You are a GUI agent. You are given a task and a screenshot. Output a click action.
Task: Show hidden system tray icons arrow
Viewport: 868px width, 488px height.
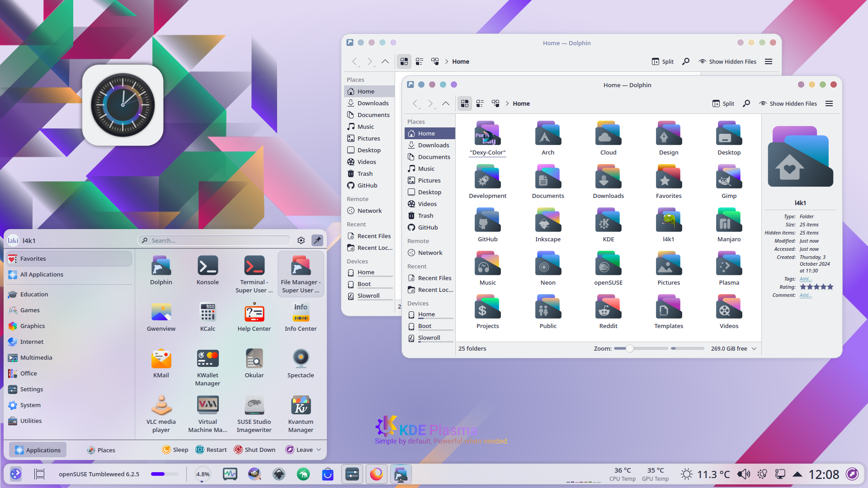797,474
